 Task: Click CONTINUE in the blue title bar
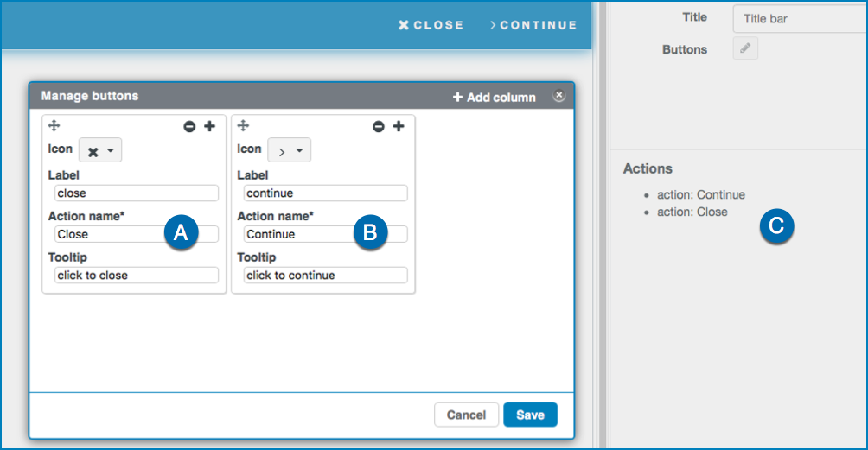pyautogui.click(x=533, y=25)
